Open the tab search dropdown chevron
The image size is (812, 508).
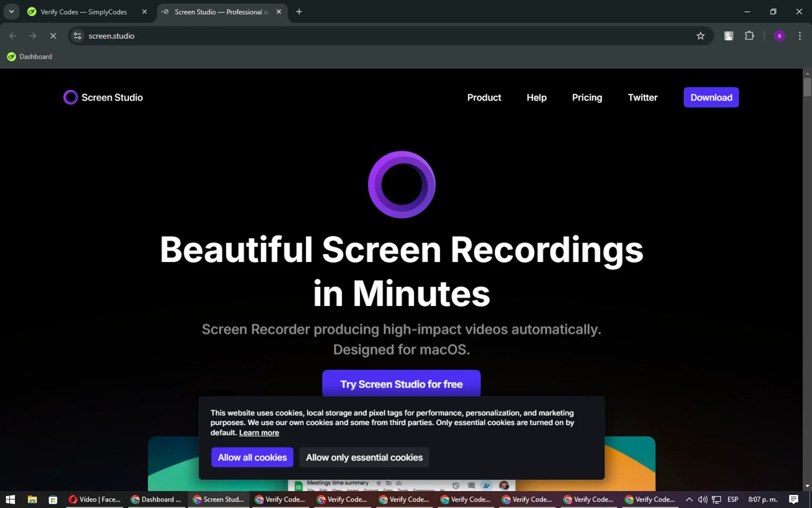click(x=11, y=11)
